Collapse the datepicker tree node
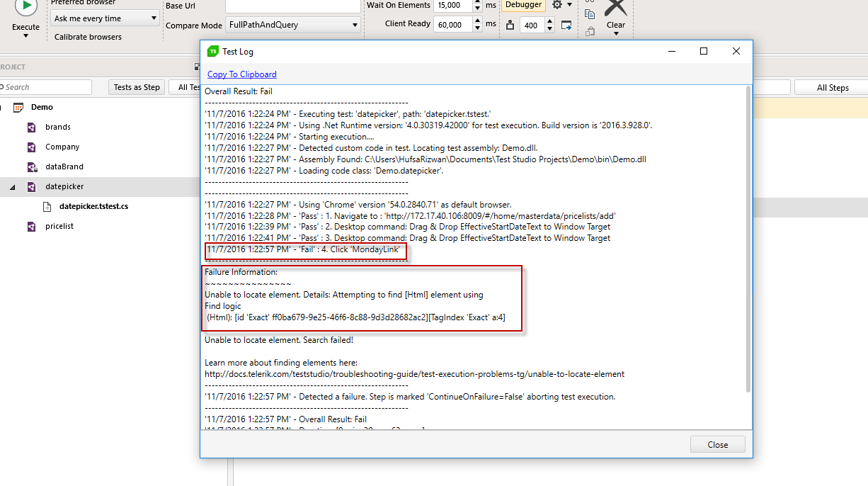 point(12,187)
